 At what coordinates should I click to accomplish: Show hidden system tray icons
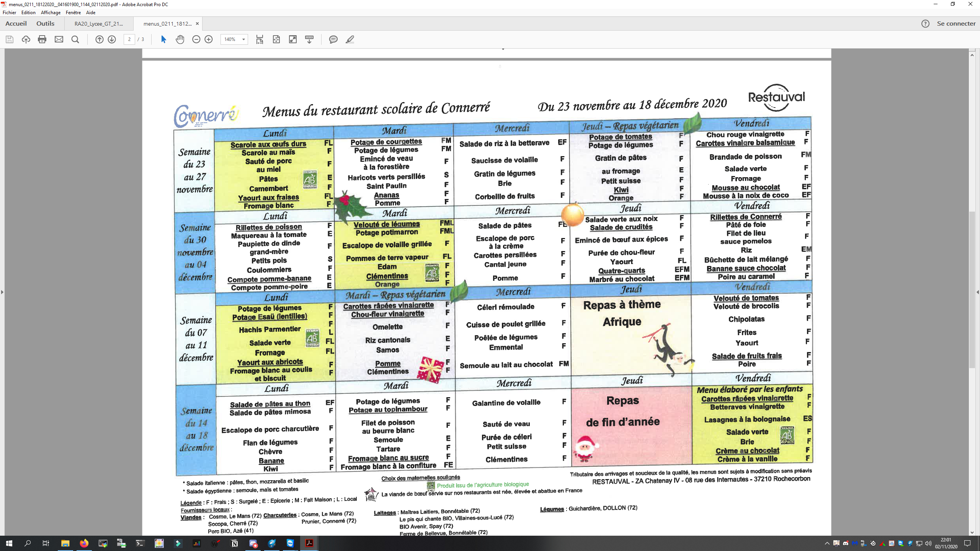pos(827,543)
